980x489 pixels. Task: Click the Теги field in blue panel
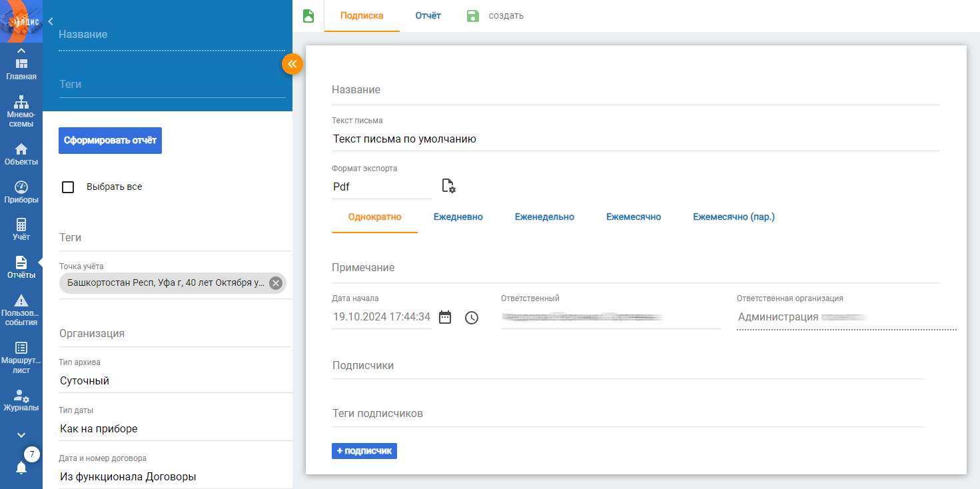[172, 85]
